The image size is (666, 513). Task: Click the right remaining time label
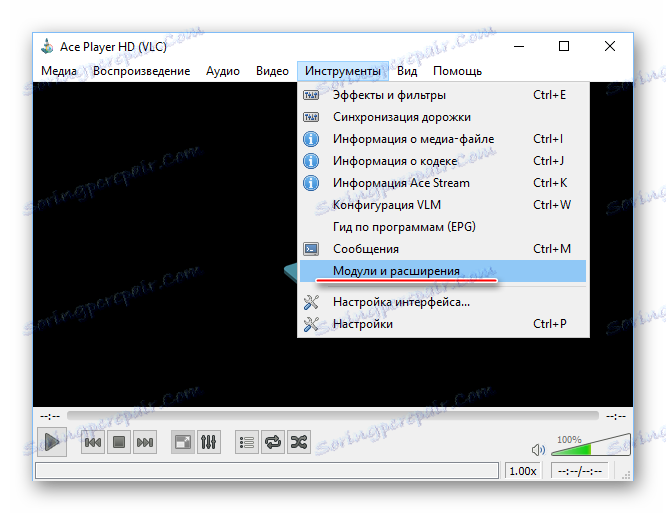click(x=616, y=416)
